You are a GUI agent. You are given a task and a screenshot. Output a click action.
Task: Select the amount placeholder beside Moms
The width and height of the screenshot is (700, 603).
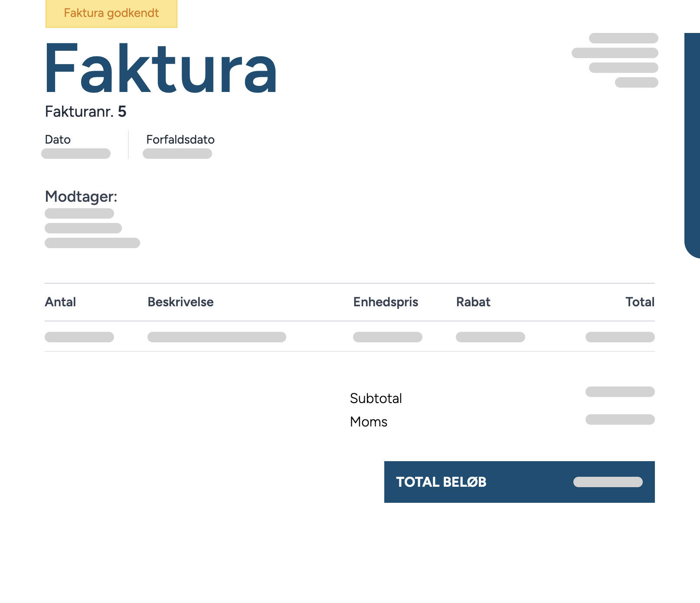(620, 419)
